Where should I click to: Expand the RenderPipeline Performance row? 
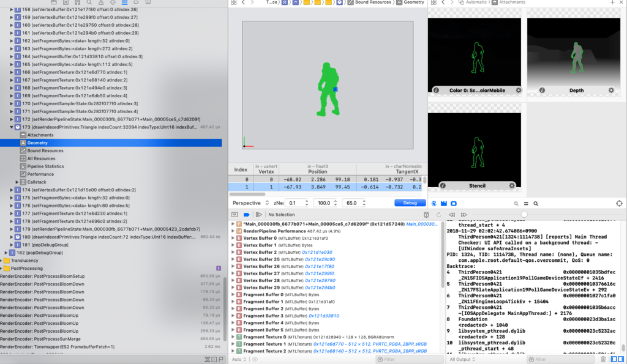233,231
